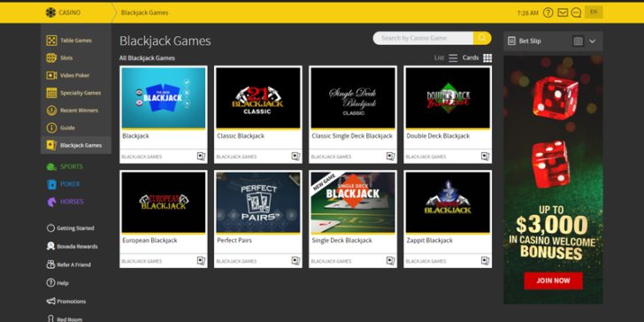Screen dimensions: 644x322
Task: Open the EN language selector
Action: tap(594, 12)
